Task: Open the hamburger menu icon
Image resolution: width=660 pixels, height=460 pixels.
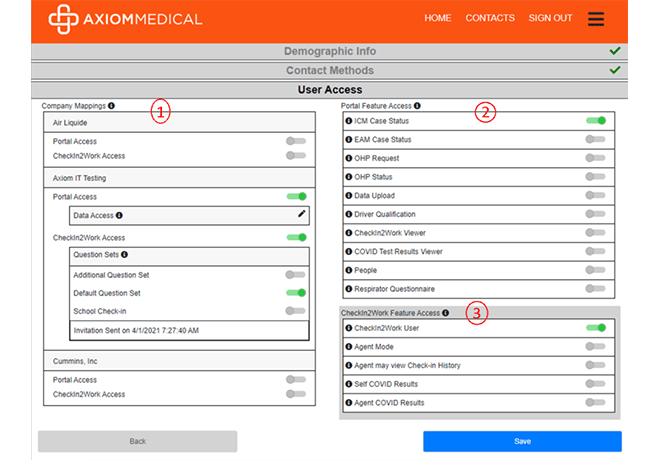Action: click(596, 19)
